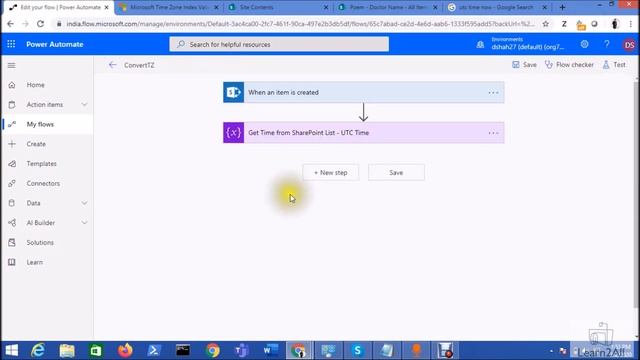Open Action items in sidebar

[45, 104]
